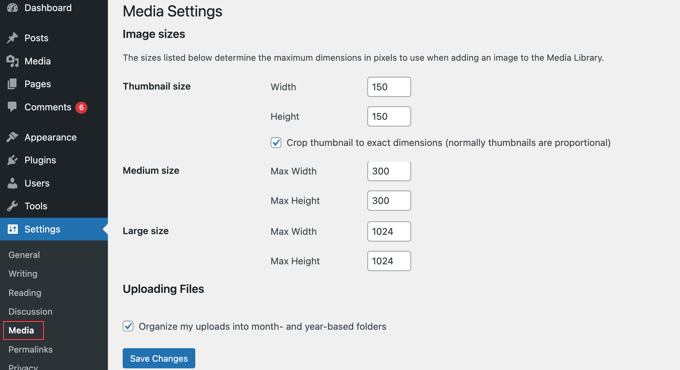
Task: Focus the Thumbnail Width field
Action: click(x=389, y=87)
